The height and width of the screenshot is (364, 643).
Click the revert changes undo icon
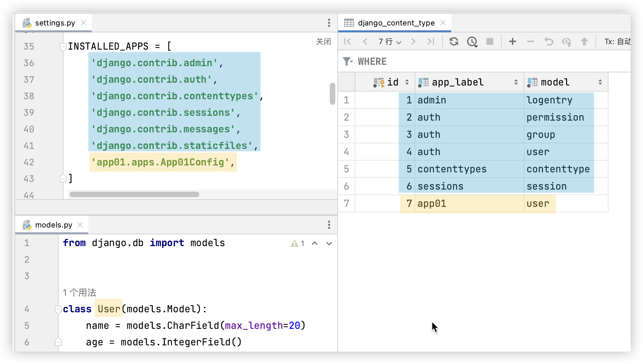(x=548, y=42)
